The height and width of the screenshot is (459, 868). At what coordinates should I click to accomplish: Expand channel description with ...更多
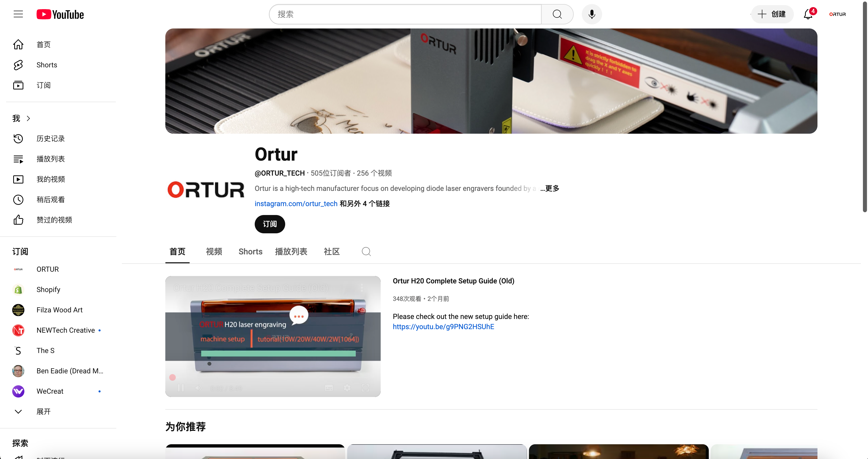(550, 188)
